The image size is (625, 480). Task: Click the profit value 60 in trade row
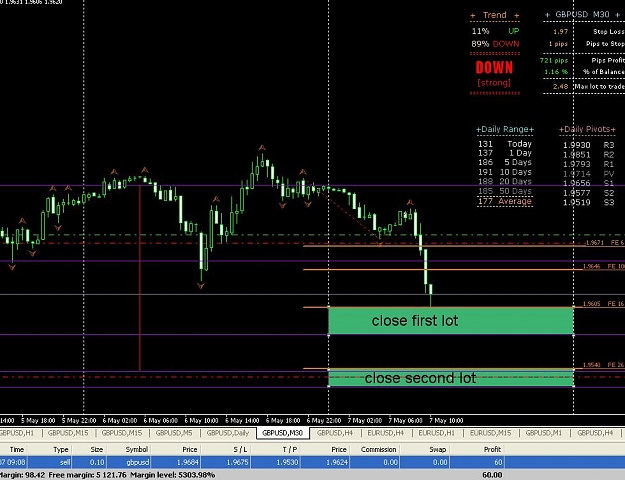498,462
